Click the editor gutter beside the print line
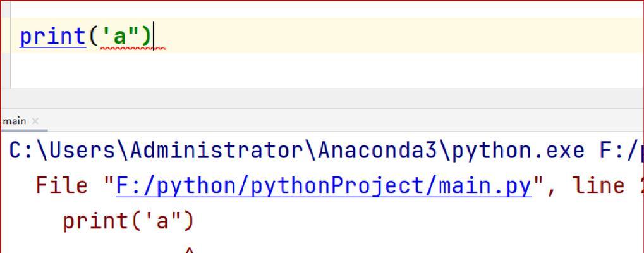The height and width of the screenshot is (253, 644). point(5,35)
